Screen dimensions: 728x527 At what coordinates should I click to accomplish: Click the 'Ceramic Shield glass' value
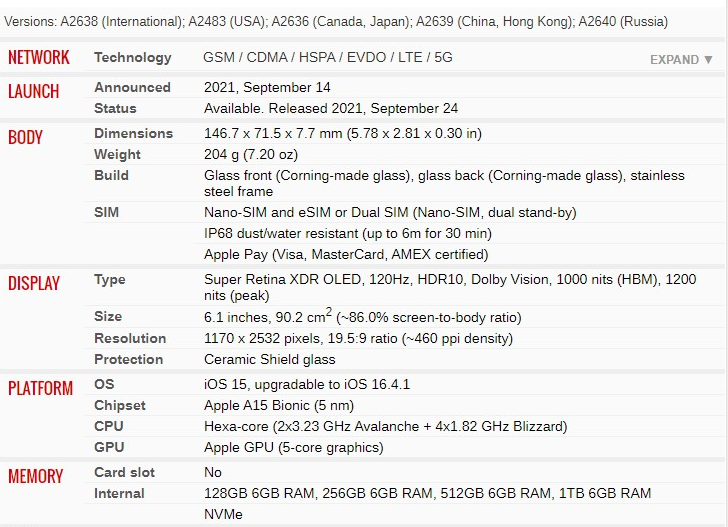click(270, 359)
